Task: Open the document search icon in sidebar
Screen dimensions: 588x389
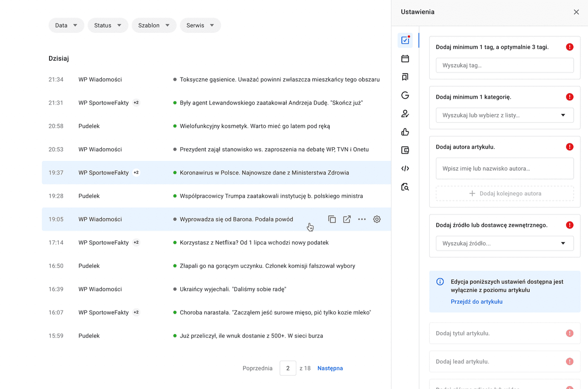Action: pyautogui.click(x=405, y=187)
